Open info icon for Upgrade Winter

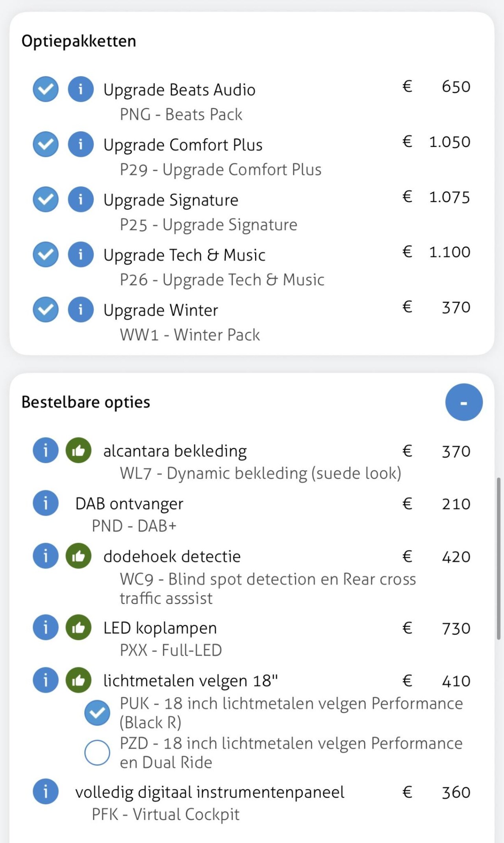point(81,310)
